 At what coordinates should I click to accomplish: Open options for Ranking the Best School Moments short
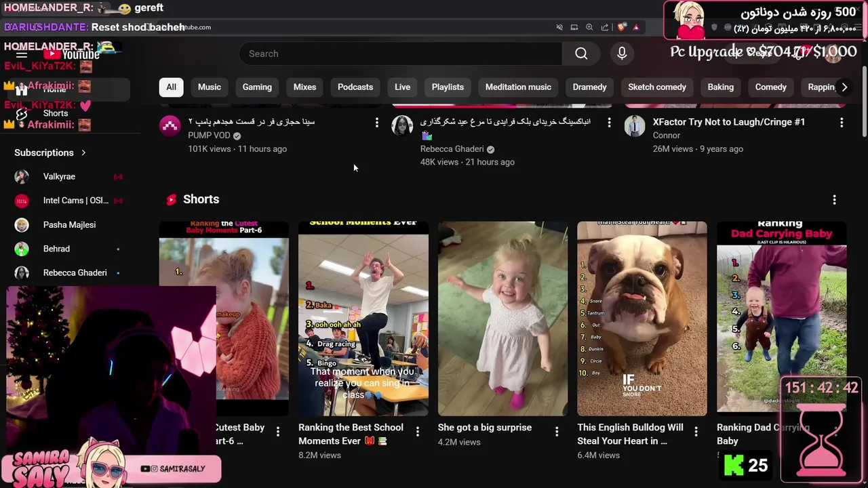417,431
